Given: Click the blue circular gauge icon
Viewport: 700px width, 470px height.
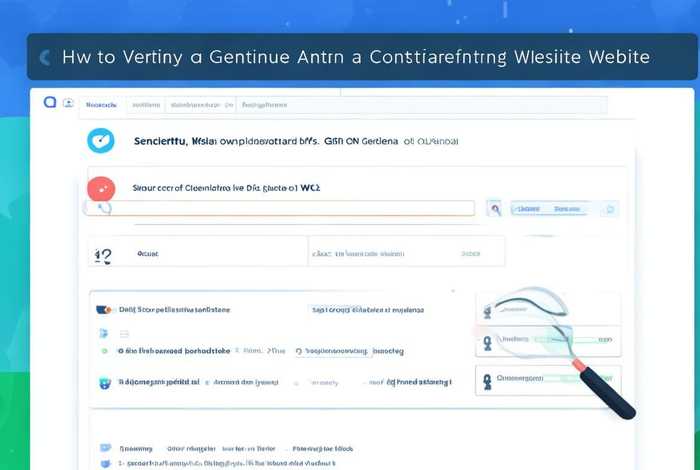Looking at the screenshot, I should coord(101,141).
